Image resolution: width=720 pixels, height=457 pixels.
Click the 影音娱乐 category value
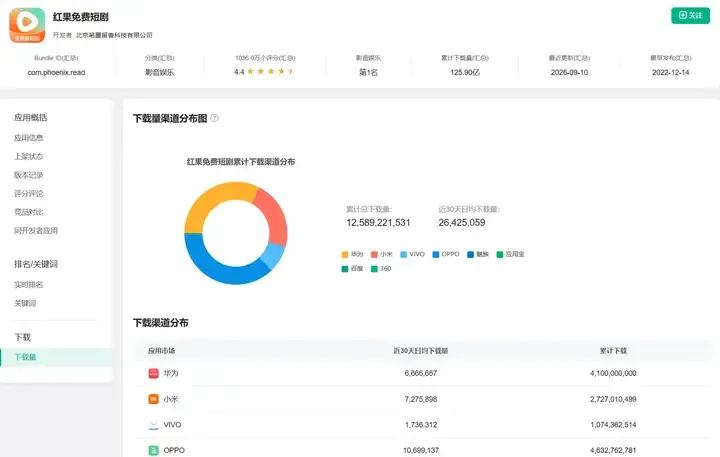(159, 73)
